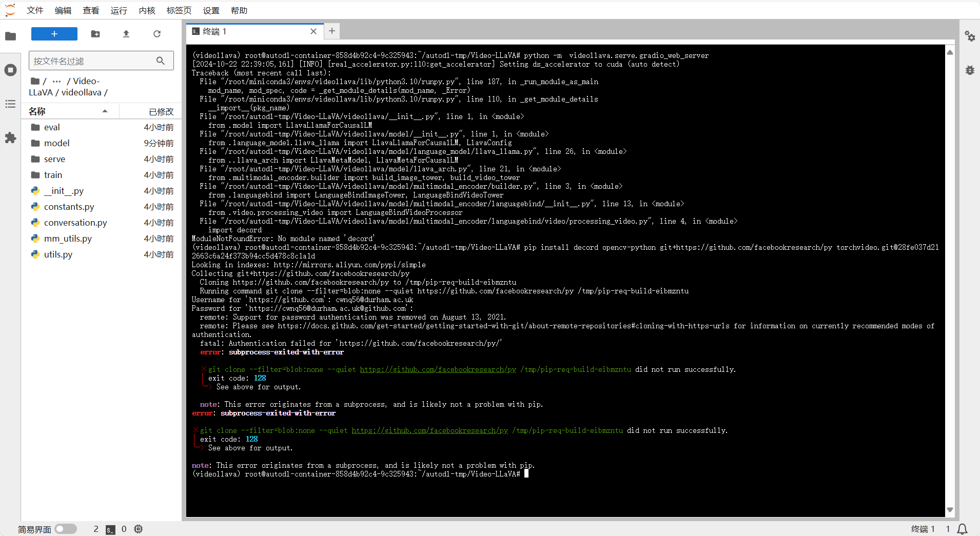This screenshot has width=980, height=536.
Task: Open the Table of Contents panel
Action: (10, 104)
